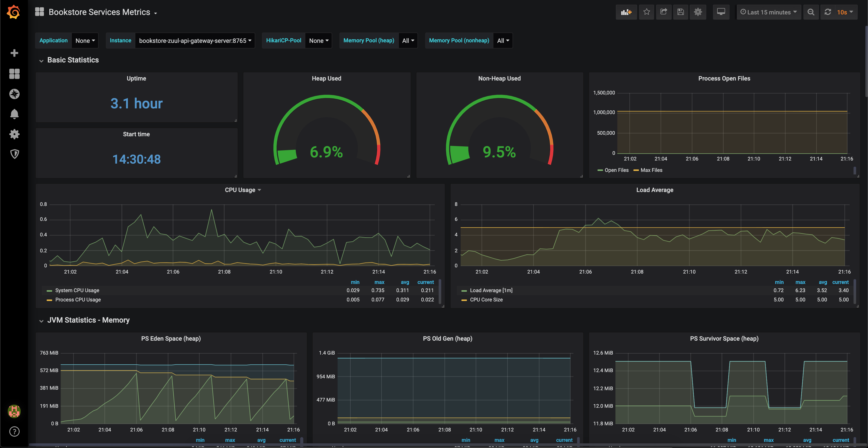
Task: Open the PS Old Gen (heap) panel title
Action: pos(447,339)
